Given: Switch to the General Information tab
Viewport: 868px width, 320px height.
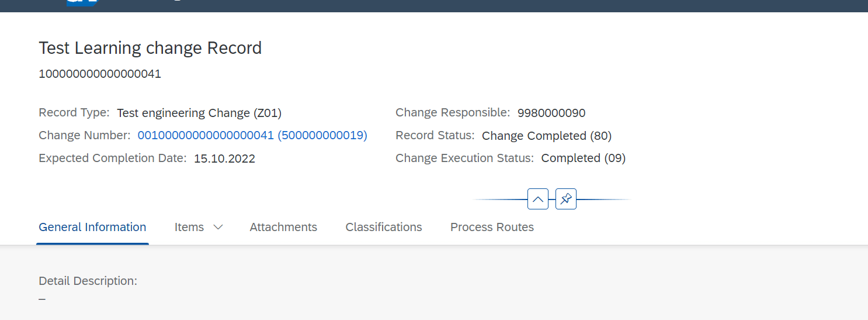Looking at the screenshot, I should point(92,227).
